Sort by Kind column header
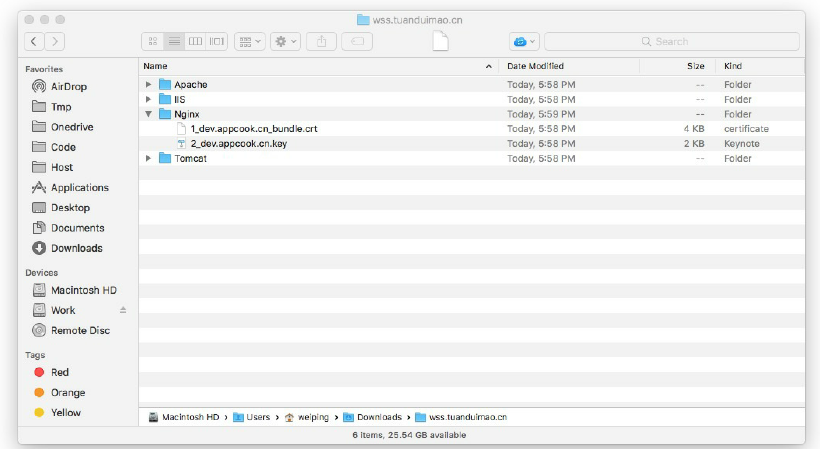This screenshot has width=820, height=449. (733, 66)
